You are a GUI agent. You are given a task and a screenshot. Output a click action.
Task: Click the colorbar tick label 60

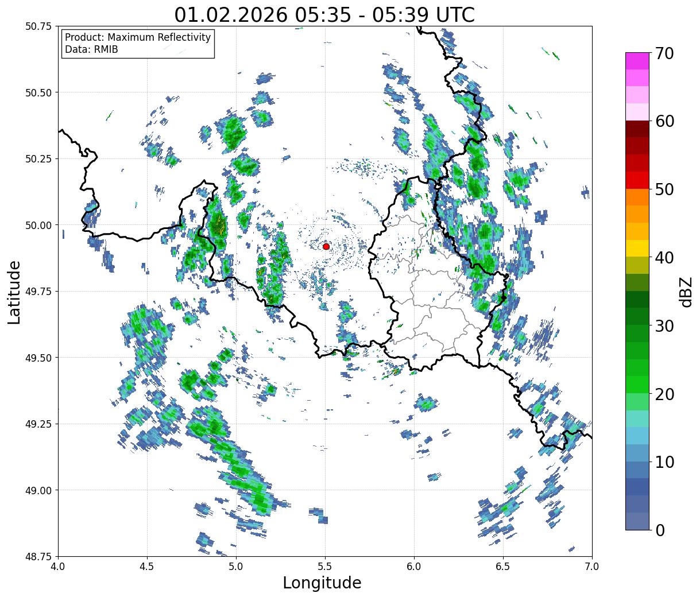(664, 121)
